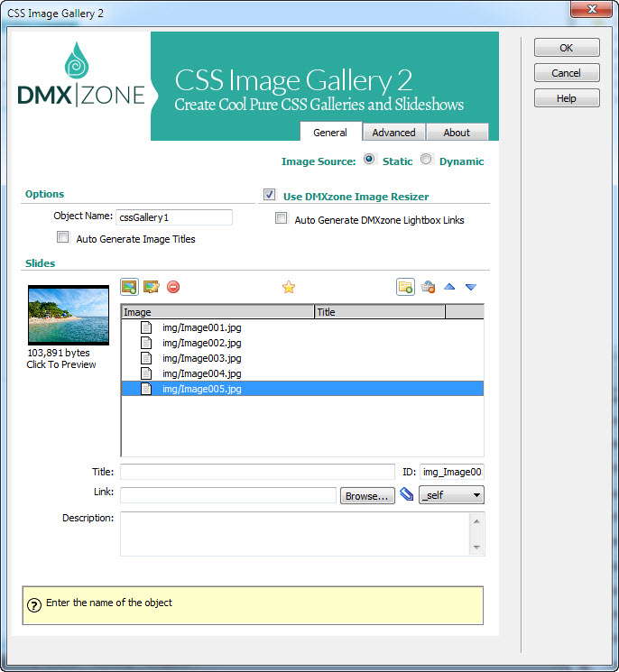Click the Add Image icon above the slides list
The height and width of the screenshot is (672, 619).
[x=129, y=287]
